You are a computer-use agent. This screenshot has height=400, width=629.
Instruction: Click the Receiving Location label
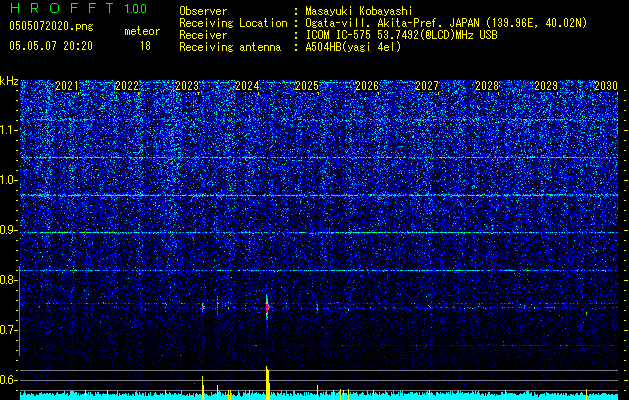click(x=233, y=23)
